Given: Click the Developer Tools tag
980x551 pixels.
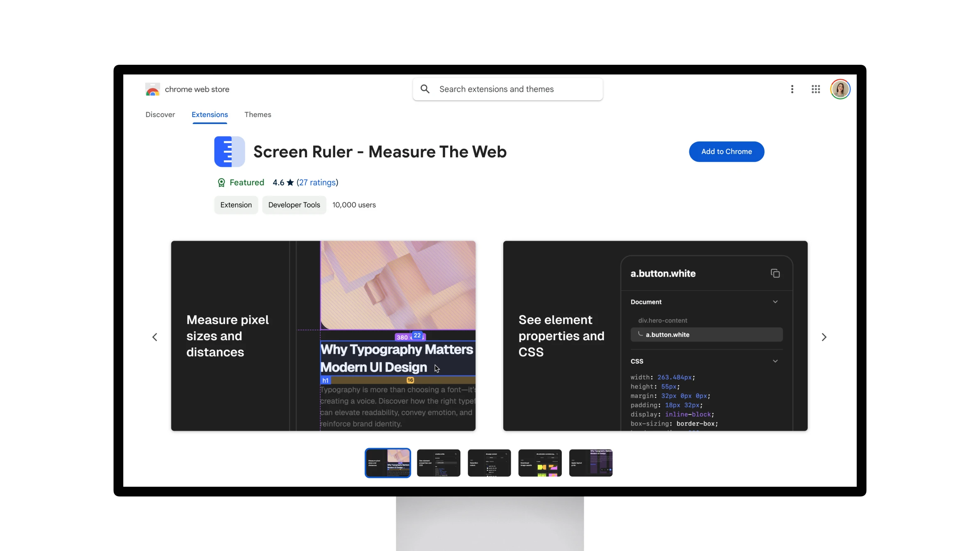Looking at the screenshot, I should [x=294, y=205].
